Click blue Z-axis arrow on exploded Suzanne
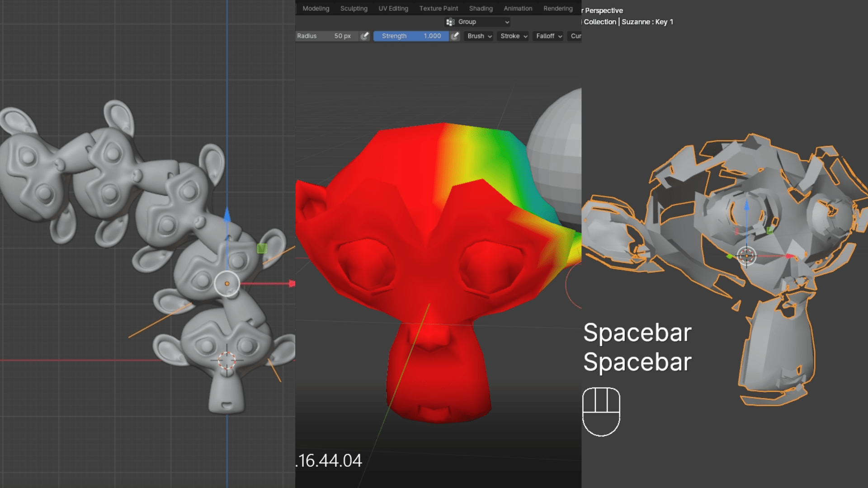The height and width of the screenshot is (488, 868). (746, 206)
